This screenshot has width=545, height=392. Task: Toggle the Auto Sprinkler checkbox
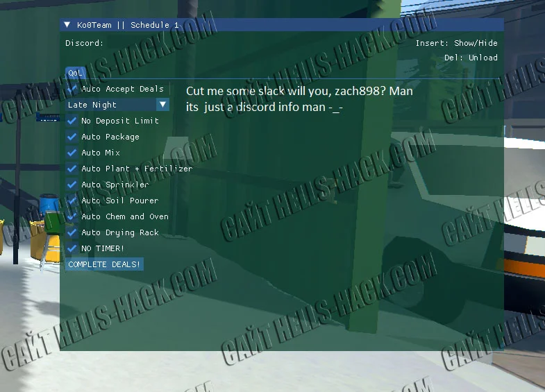click(72, 185)
